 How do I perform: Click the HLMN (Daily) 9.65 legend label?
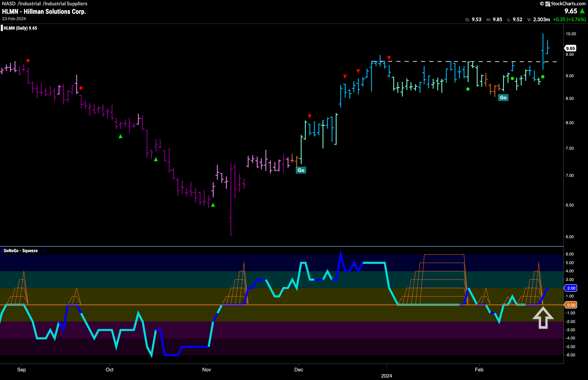20,28
